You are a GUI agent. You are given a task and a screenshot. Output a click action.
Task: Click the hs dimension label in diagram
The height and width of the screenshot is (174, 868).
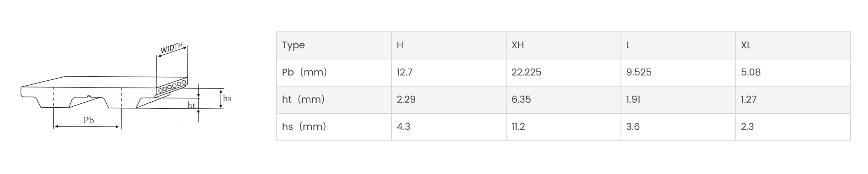tap(227, 98)
